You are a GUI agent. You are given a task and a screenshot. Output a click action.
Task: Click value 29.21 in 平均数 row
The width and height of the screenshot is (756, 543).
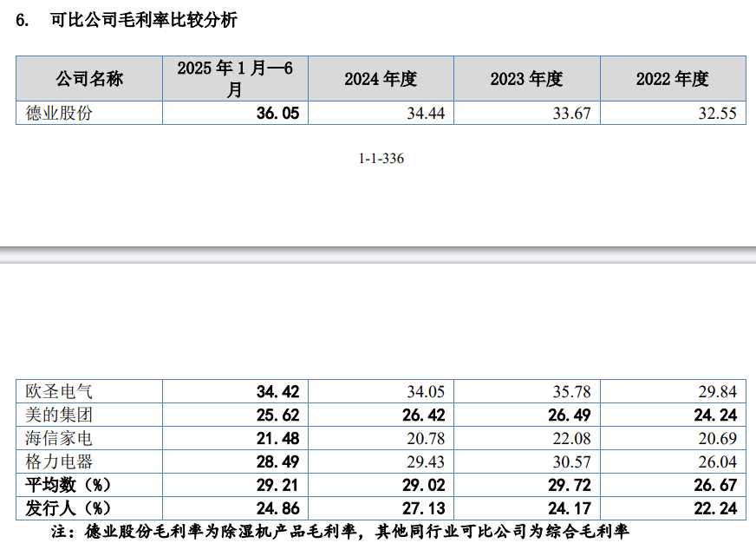[277, 485]
